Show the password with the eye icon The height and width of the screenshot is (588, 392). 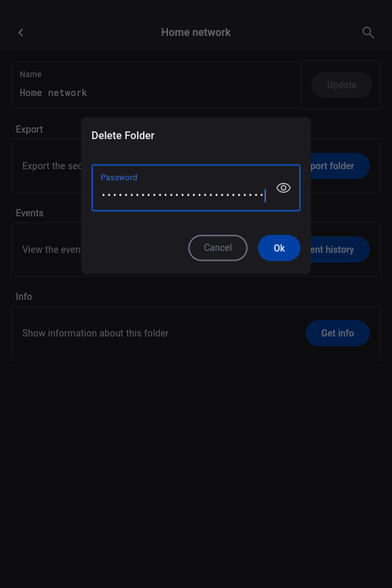(x=284, y=188)
